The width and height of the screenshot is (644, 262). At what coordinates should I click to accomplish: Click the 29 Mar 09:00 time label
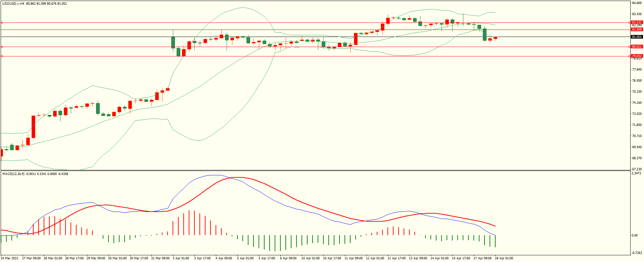(x=96, y=258)
